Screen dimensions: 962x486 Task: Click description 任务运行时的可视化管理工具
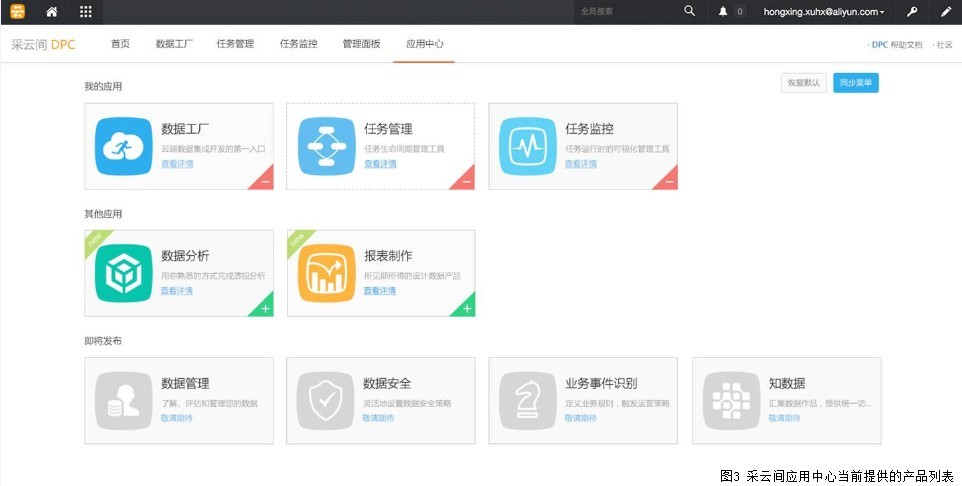pyautogui.click(x=617, y=148)
